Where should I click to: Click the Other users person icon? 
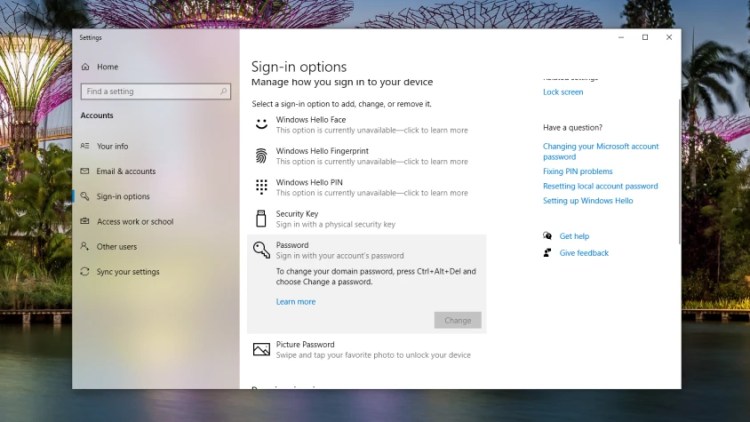(85, 246)
